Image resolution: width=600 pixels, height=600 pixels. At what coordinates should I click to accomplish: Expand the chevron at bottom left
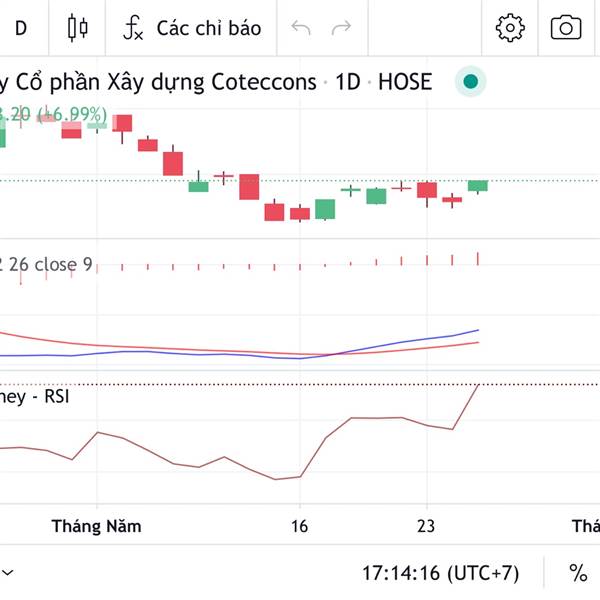pyautogui.click(x=8, y=573)
